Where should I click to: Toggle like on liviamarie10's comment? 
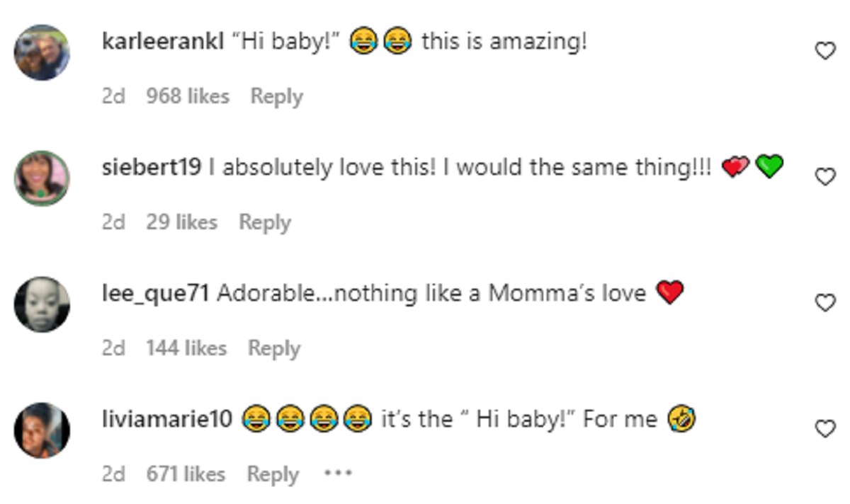click(x=824, y=428)
